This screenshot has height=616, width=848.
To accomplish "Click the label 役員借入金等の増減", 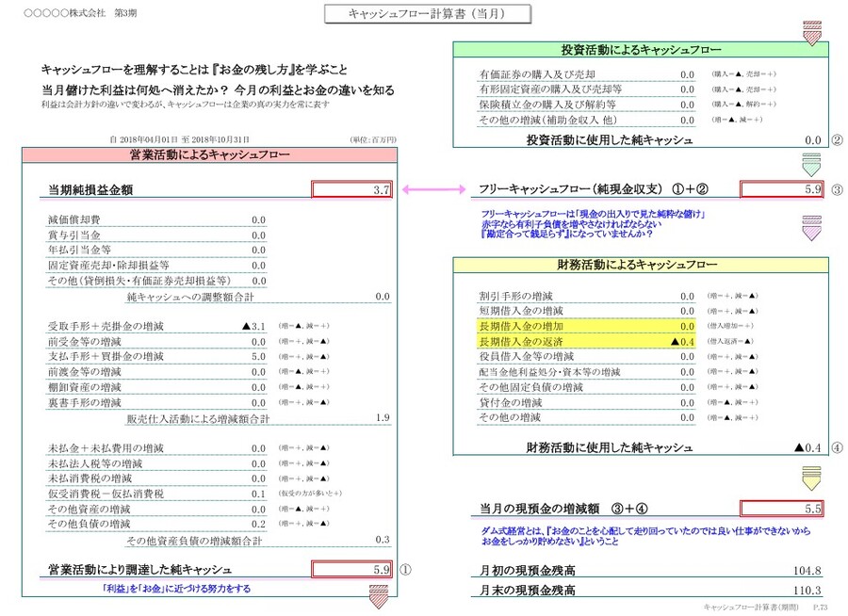I will click(527, 356).
